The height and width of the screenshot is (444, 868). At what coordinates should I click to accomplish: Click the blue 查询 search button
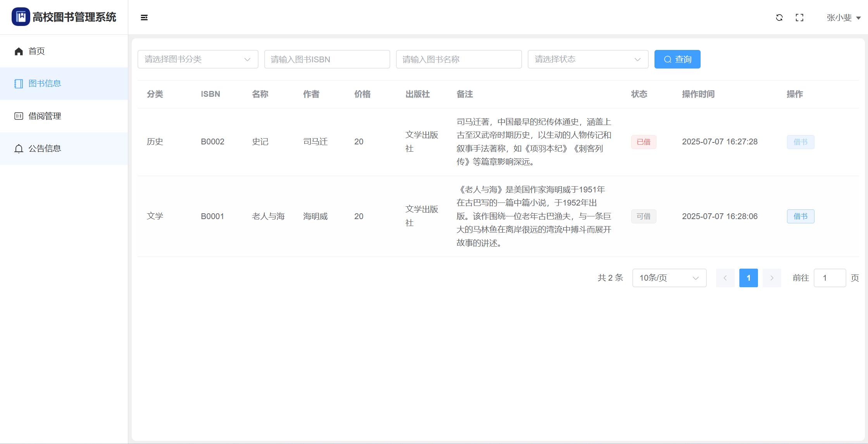tap(677, 59)
